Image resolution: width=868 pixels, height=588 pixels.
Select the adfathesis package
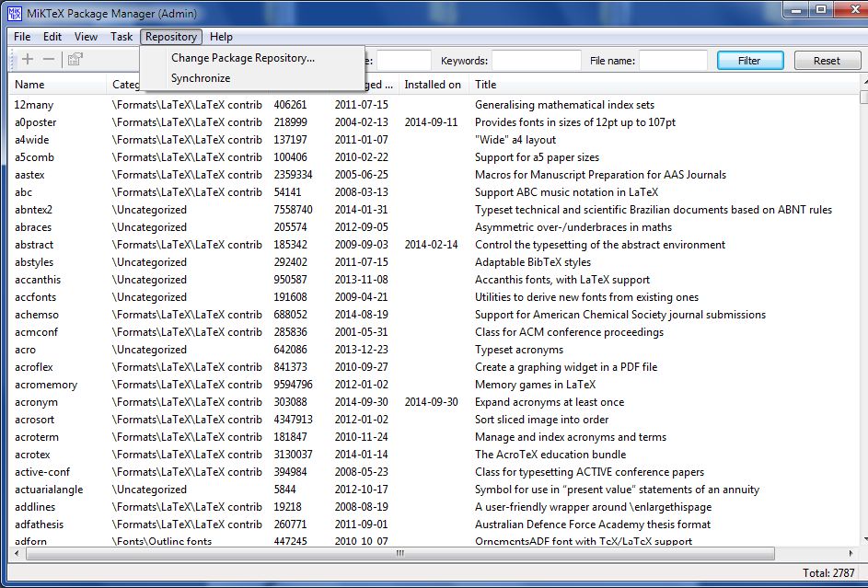[39, 525]
